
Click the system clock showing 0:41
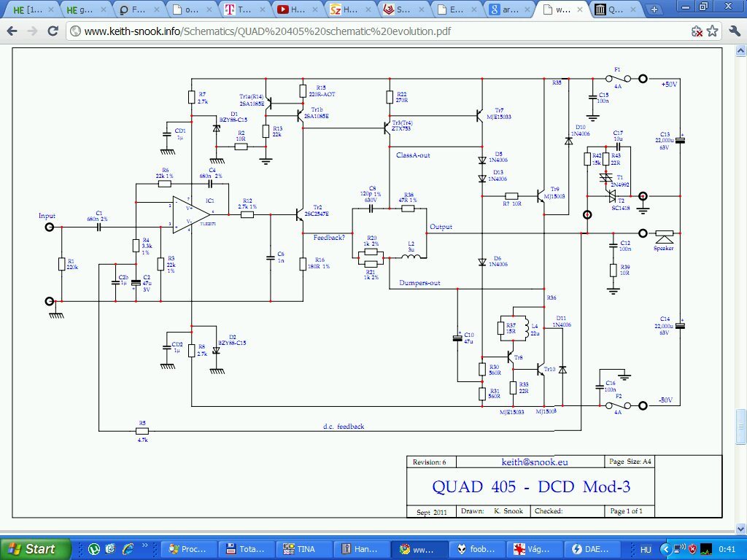[727, 550]
